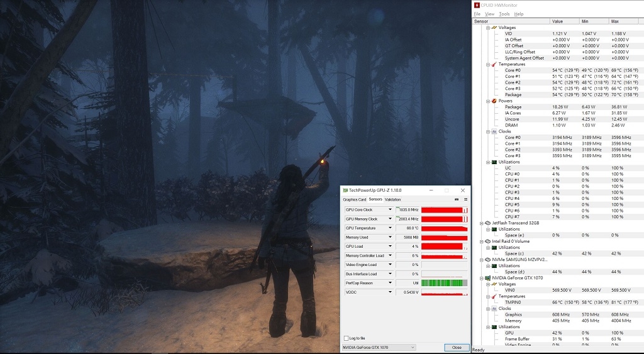Click the GPU Core Clock value 1835.0 MHz

point(408,209)
